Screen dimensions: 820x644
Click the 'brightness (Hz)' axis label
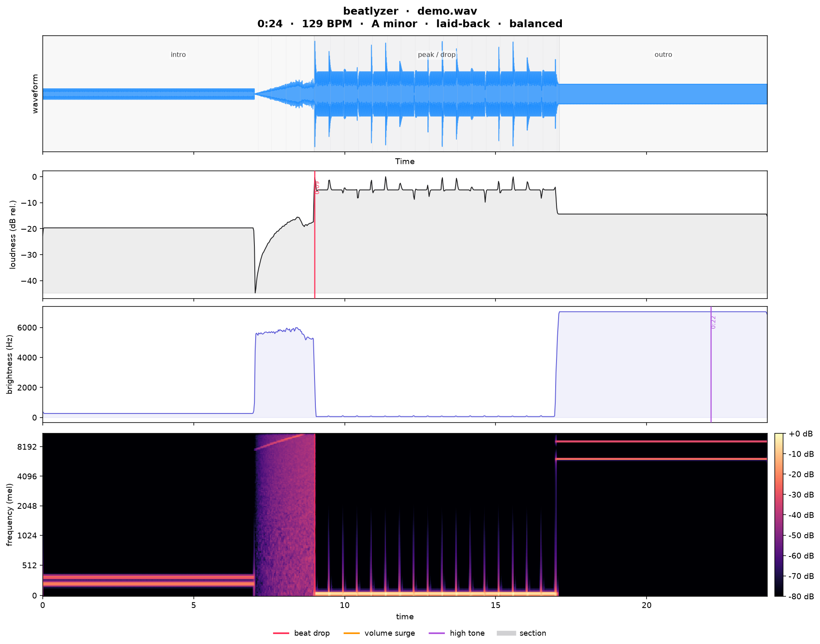(10, 365)
